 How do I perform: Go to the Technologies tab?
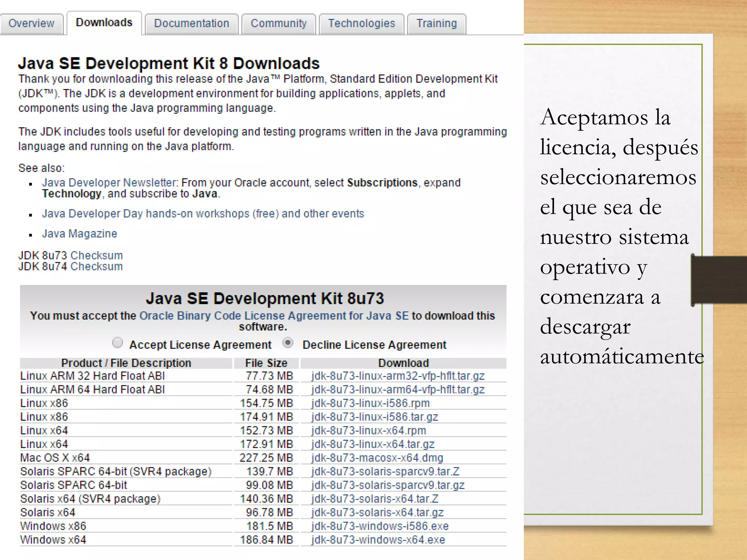[x=361, y=24]
